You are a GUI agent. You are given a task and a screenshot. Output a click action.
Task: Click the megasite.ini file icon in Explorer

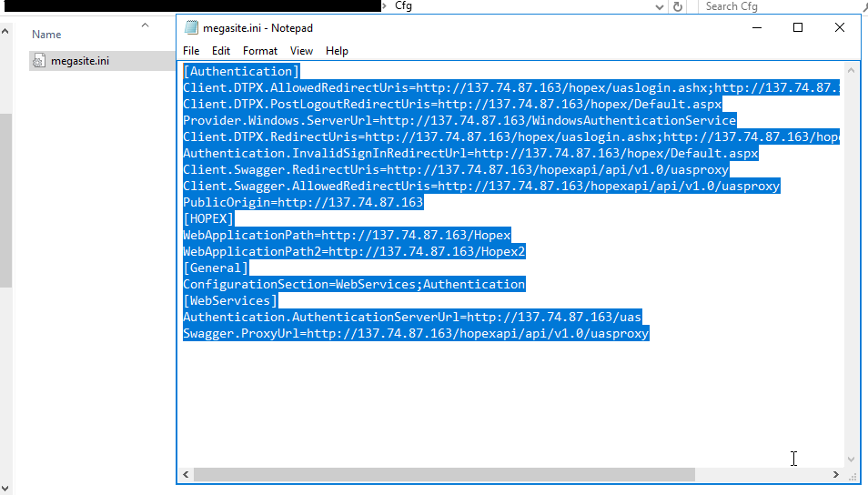(39, 61)
